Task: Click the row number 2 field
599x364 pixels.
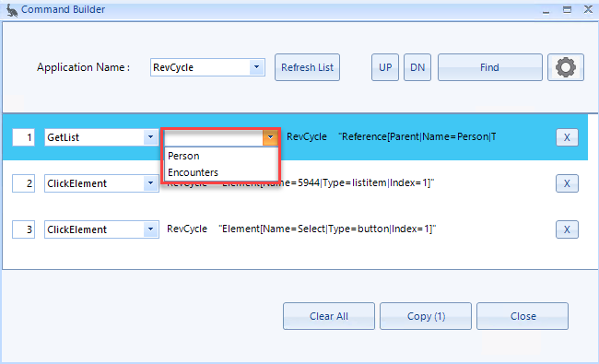Action: click(x=24, y=183)
